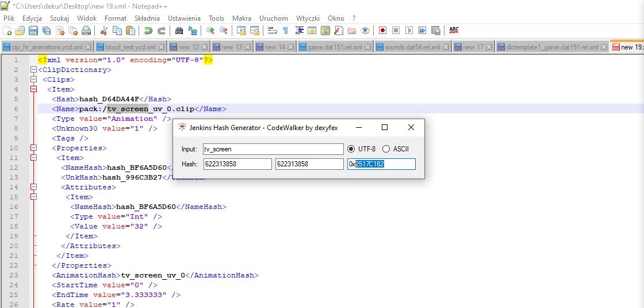Click the Close document toolbar icon
This screenshot has height=308, width=644.
(x=60, y=31)
